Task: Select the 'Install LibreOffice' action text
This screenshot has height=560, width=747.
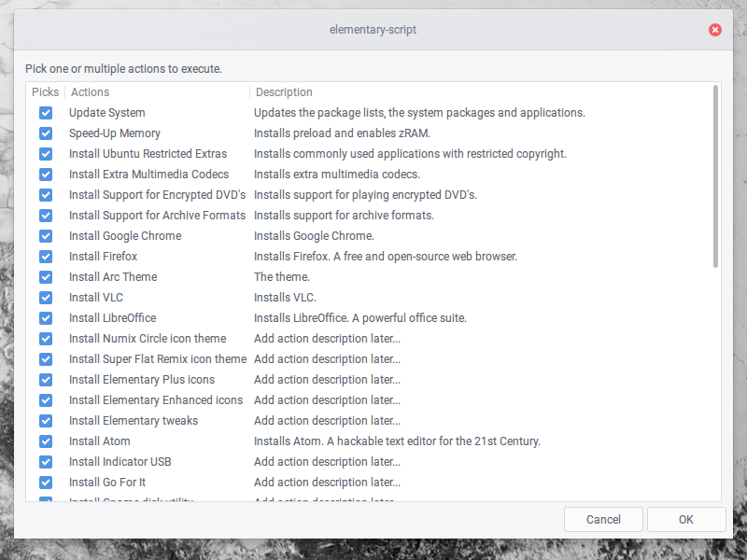Action: (113, 318)
